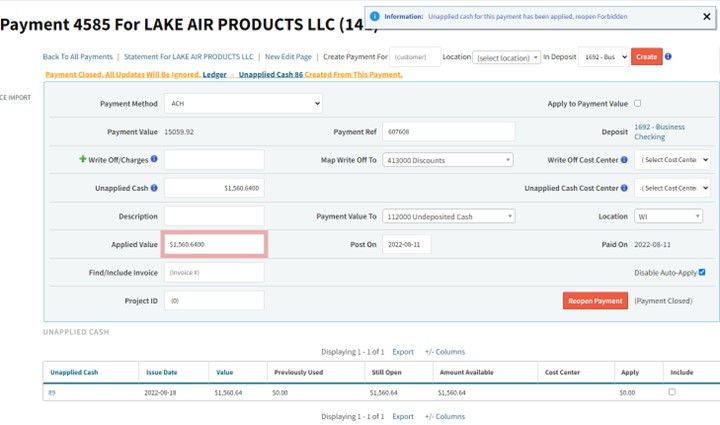Click the information icon in the notification banner
This screenshot has height=425, width=720.
click(372, 17)
